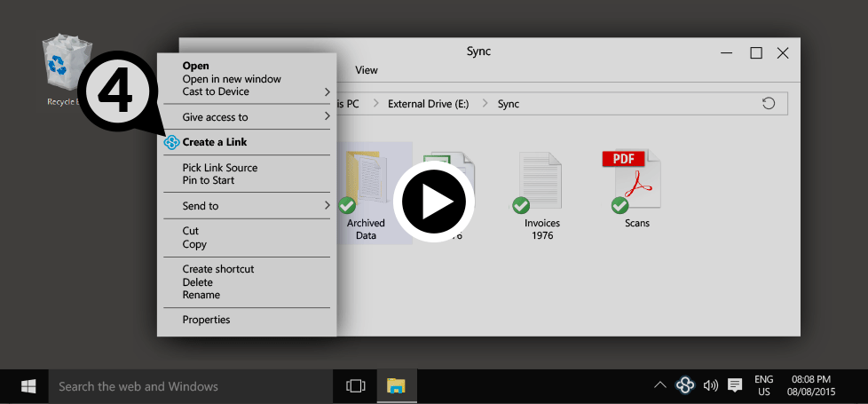Click the Task View taskbar icon
Screen dimensions: 868x404
(355, 386)
